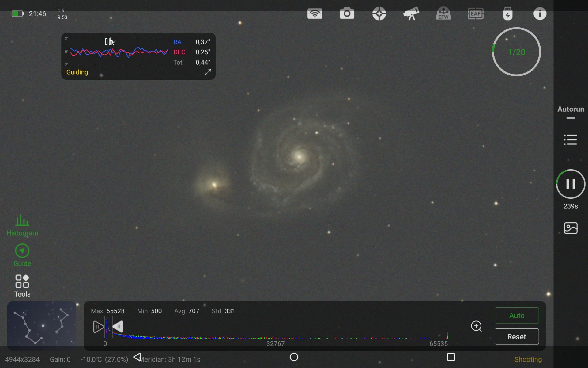
Task: Click the RA error value 0,37"
Action: pyautogui.click(x=203, y=42)
